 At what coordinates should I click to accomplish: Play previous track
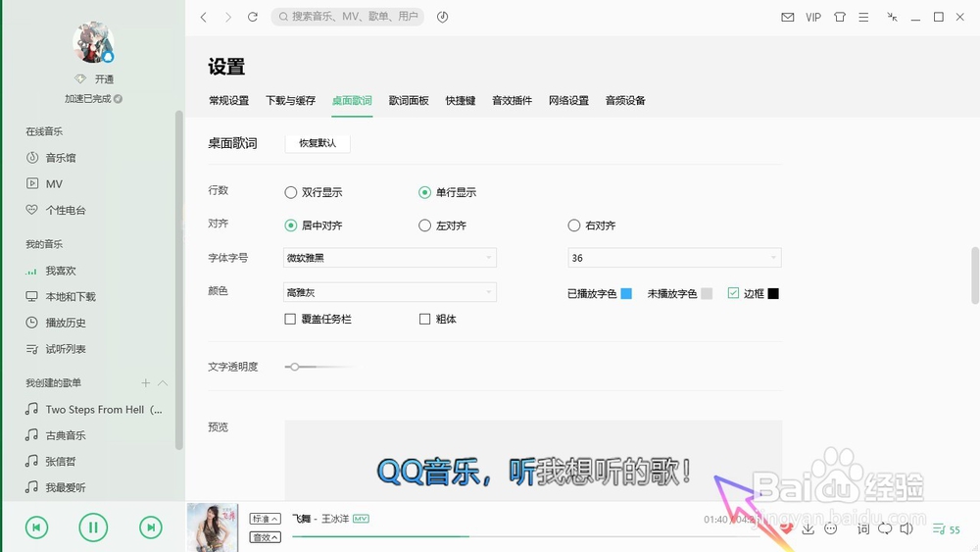pyautogui.click(x=37, y=527)
